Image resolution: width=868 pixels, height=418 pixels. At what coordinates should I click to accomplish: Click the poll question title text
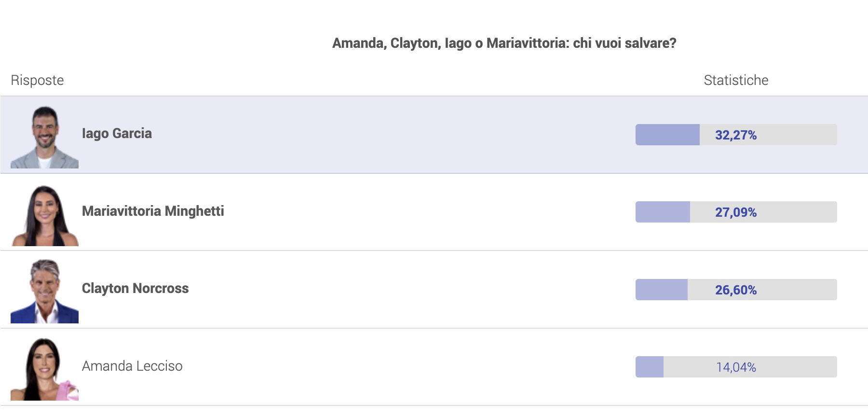[x=504, y=43]
